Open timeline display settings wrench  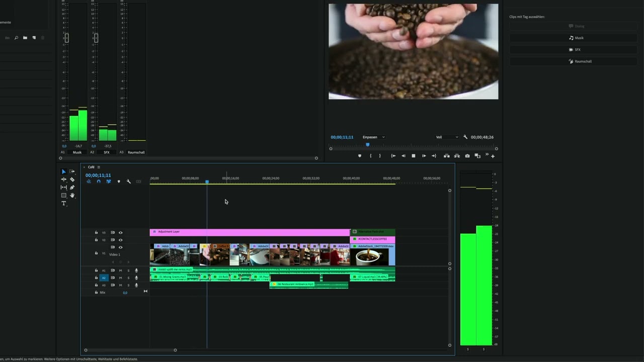[x=129, y=182]
